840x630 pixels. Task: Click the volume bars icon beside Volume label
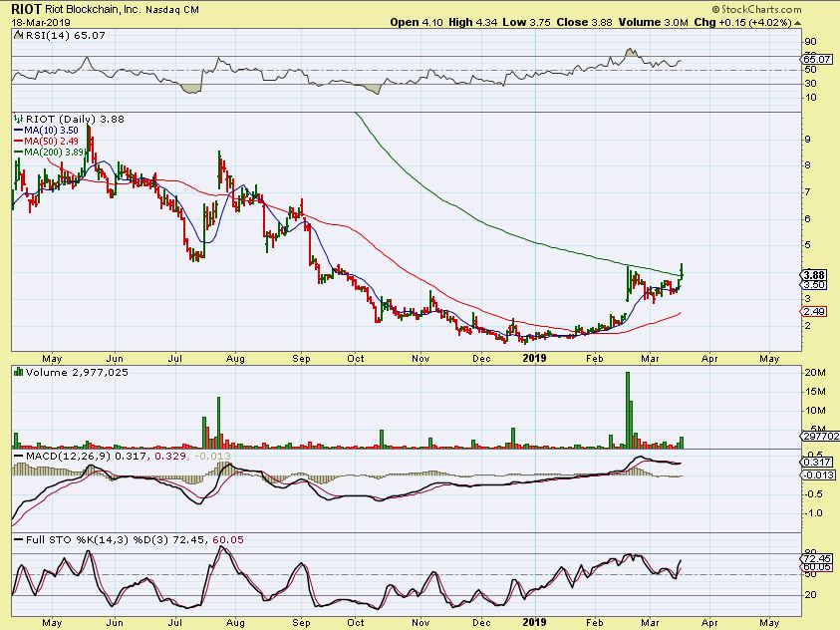[19, 372]
